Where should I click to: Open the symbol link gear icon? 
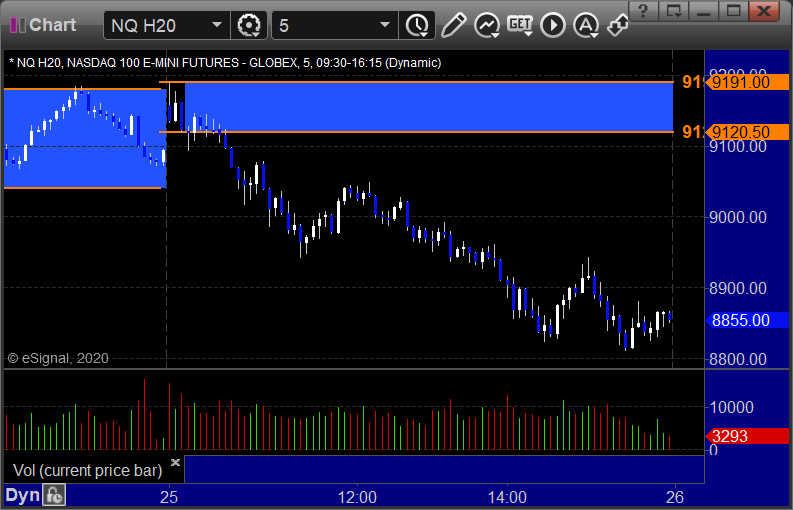[x=248, y=25]
